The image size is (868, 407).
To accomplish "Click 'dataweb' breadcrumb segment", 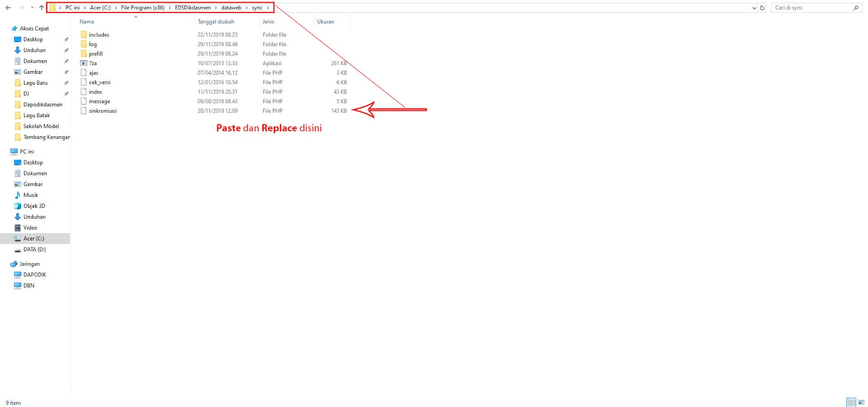I will [231, 8].
